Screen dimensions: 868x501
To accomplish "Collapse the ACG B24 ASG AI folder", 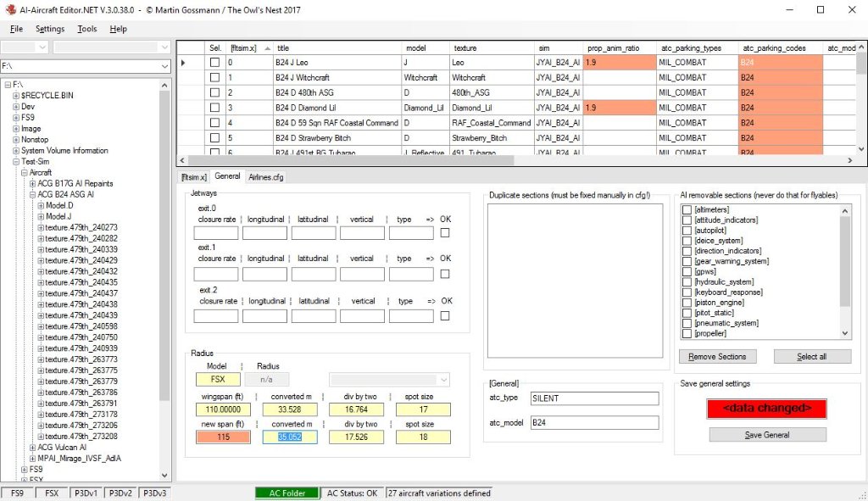I will coord(32,194).
